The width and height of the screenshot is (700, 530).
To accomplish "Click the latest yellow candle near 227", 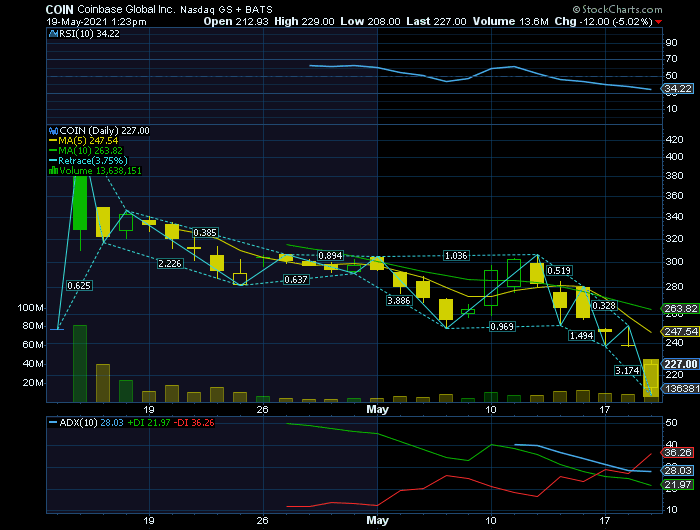I will (651, 378).
